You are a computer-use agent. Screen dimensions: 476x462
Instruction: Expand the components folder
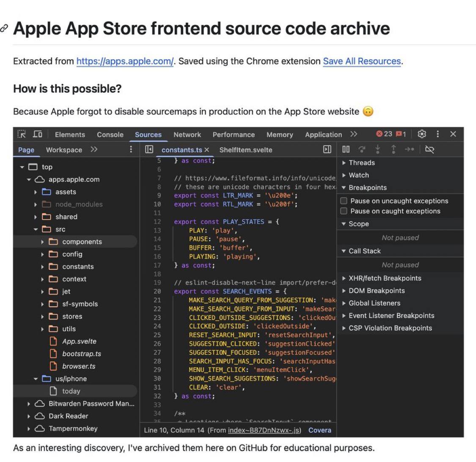[42, 242]
